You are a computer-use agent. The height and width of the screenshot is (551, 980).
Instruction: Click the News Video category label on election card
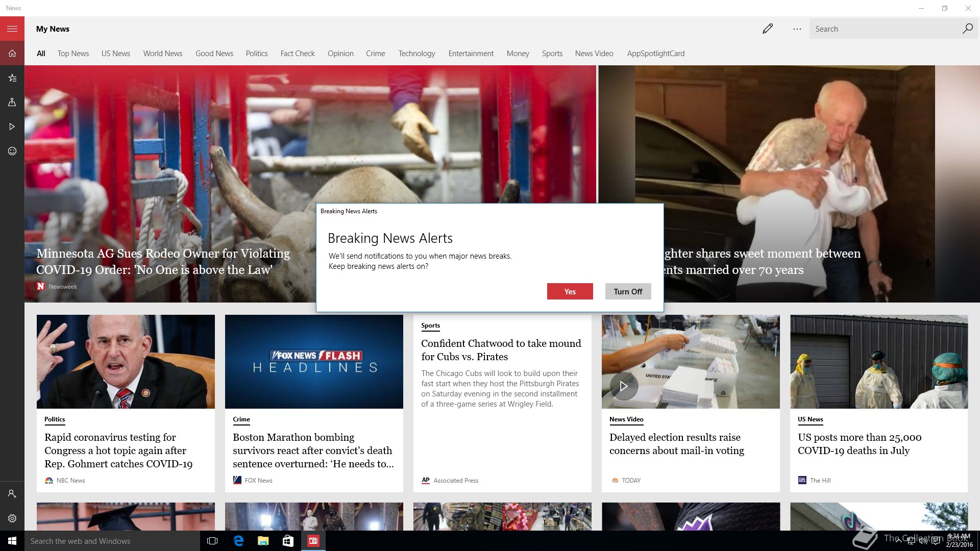tap(626, 419)
